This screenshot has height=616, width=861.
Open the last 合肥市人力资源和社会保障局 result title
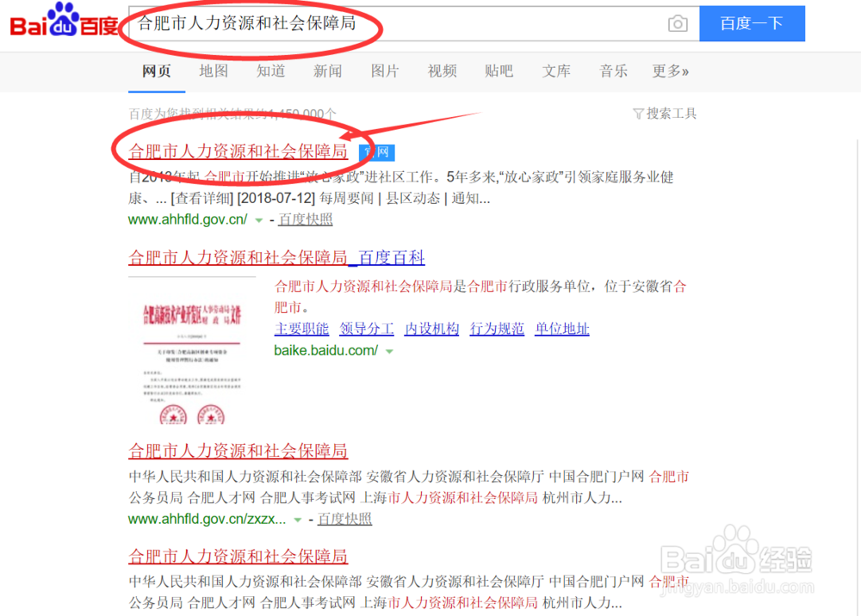click(238, 557)
